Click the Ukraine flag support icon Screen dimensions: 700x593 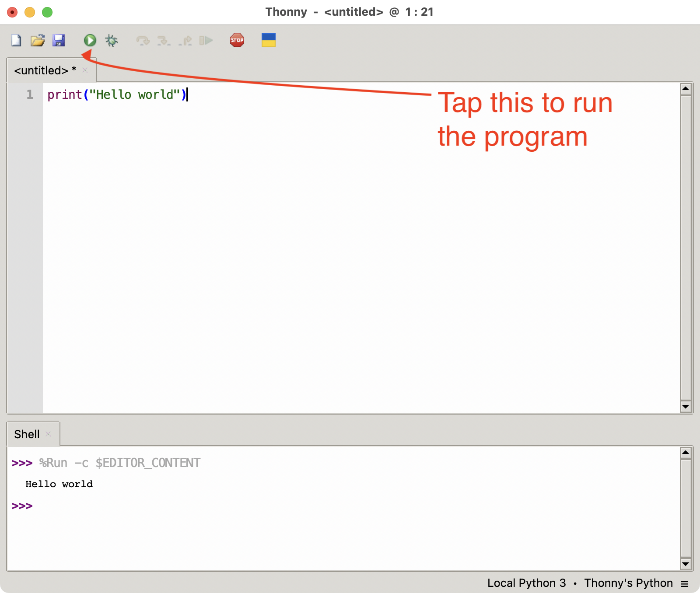tap(268, 41)
